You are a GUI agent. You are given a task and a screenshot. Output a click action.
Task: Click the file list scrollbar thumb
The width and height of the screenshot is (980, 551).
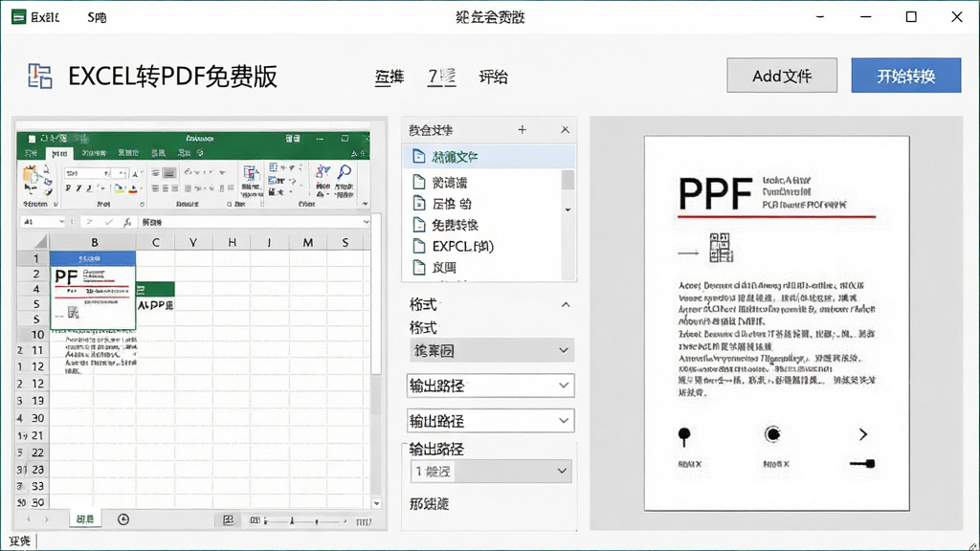click(568, 179)
